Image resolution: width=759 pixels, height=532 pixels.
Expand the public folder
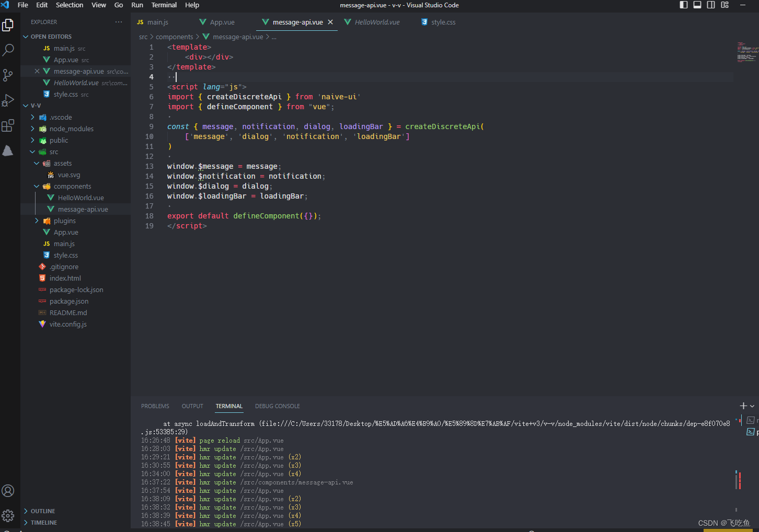(x=75, y=140)
